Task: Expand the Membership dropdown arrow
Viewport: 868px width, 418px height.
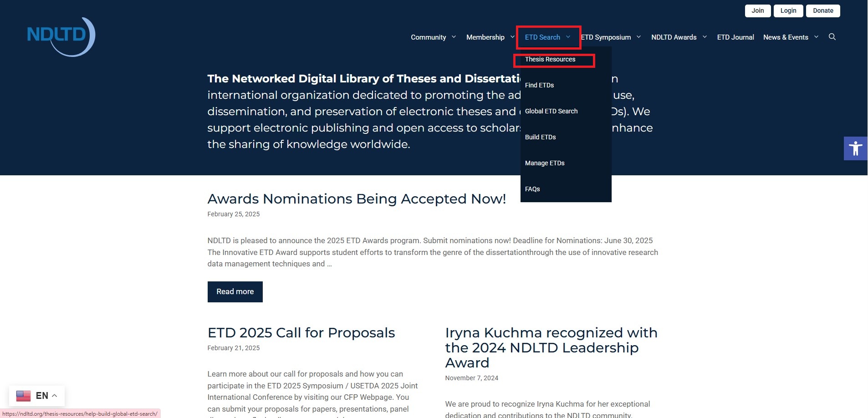Action: (512, 37)
